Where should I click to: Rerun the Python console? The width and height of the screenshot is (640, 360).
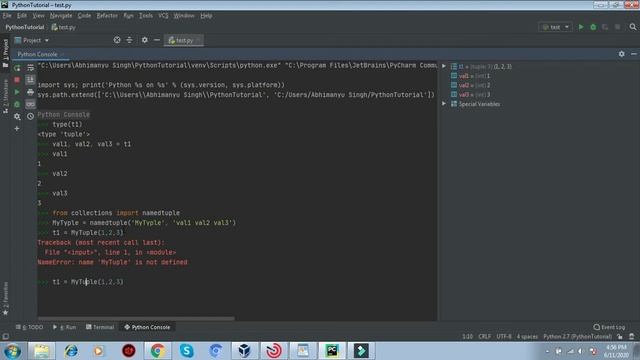coord(17,68)
